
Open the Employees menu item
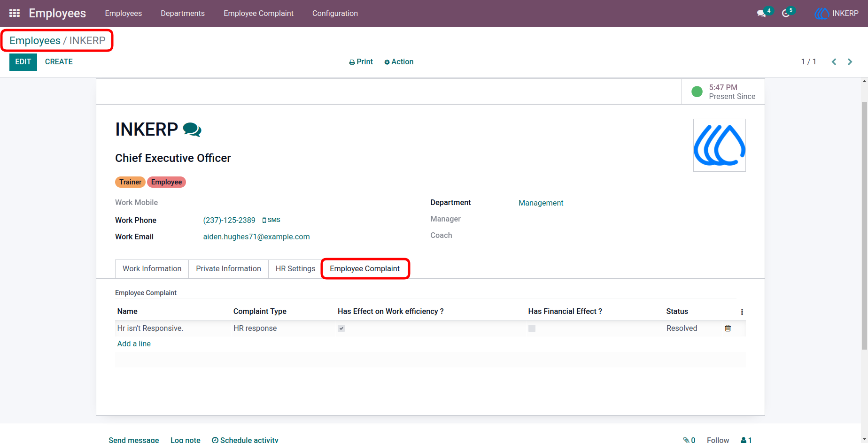click(x=123, y=14)
